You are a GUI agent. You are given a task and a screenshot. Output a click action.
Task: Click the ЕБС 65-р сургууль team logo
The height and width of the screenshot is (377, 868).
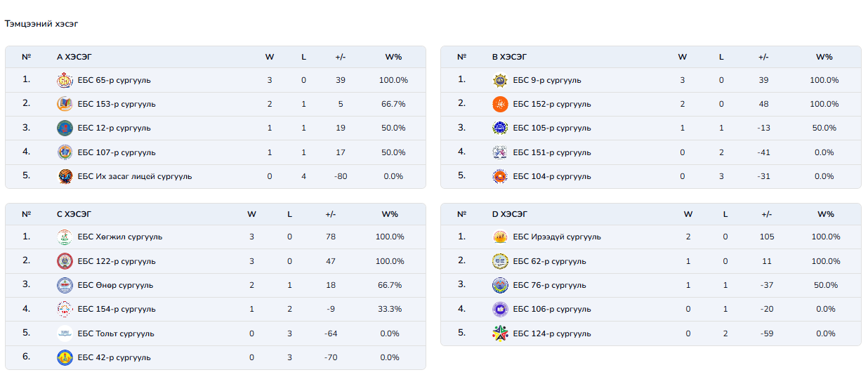click(x=65, y=80)
